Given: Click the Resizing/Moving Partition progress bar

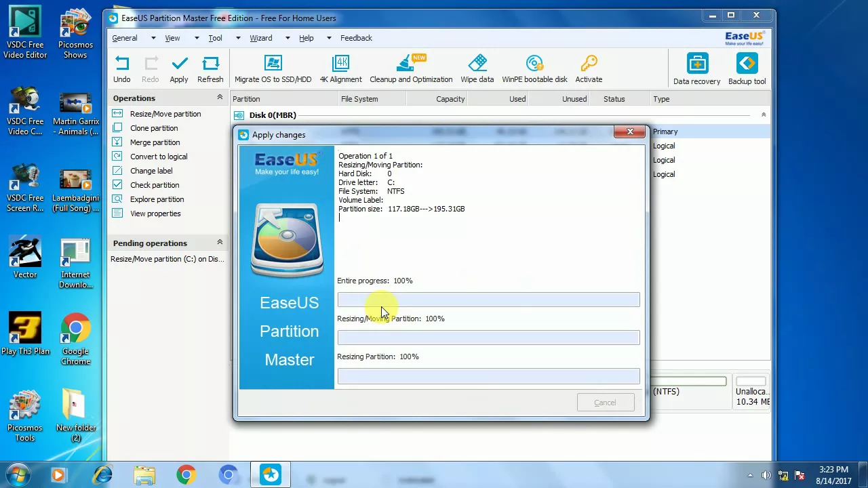Looking at the screenshot, I should click(x=488, y=338).
